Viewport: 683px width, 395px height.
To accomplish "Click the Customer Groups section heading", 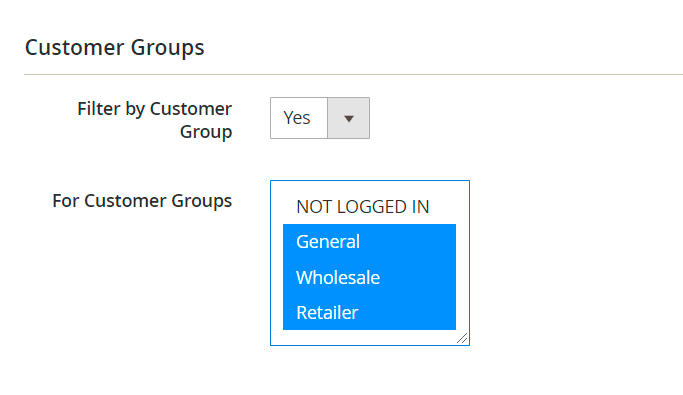I will pos(115,47).
